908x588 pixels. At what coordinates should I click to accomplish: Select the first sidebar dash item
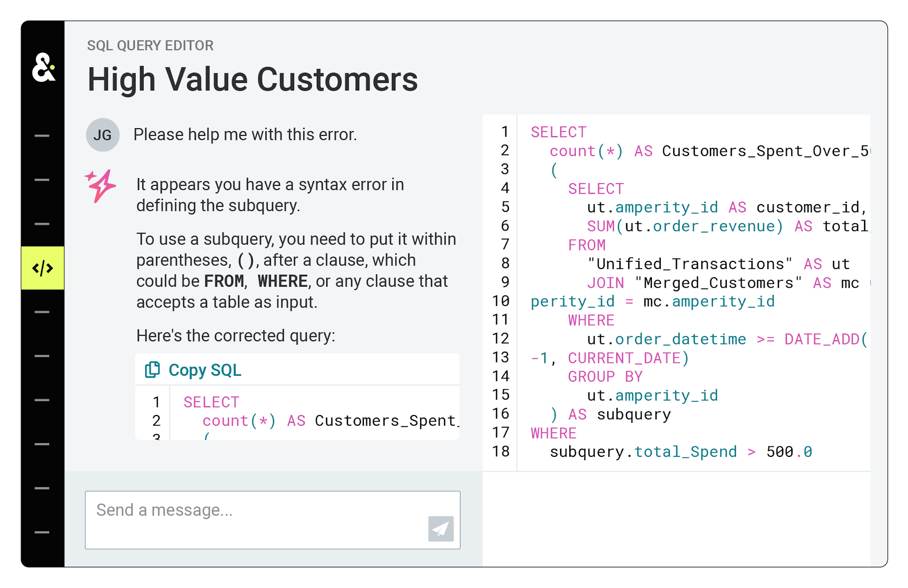coord(42,136)
